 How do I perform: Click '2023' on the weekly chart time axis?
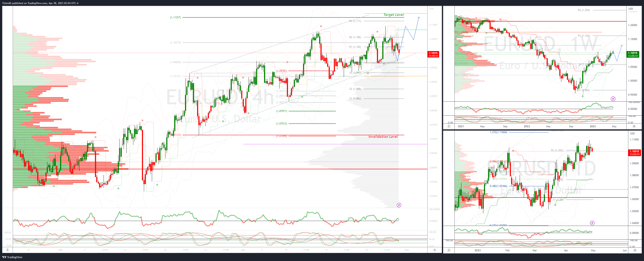tap(593, 126)
